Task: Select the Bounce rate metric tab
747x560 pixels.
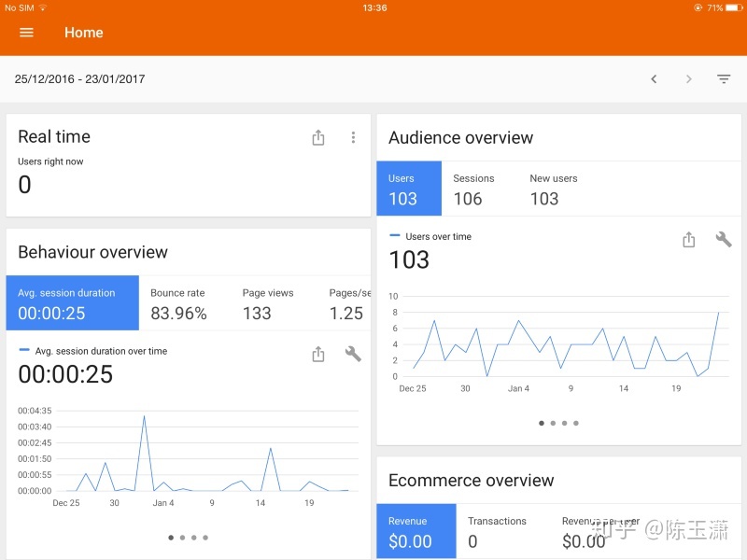Action: [x=178, y=302]
